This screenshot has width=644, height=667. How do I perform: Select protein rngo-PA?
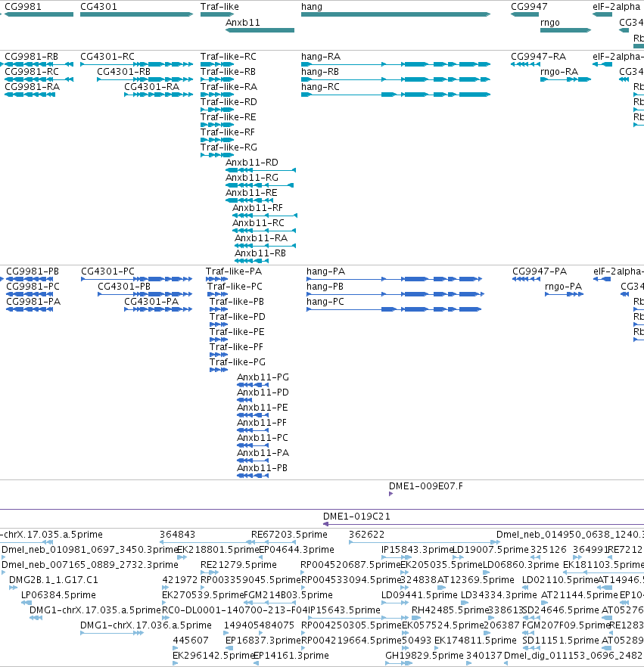tap(564, 294)
